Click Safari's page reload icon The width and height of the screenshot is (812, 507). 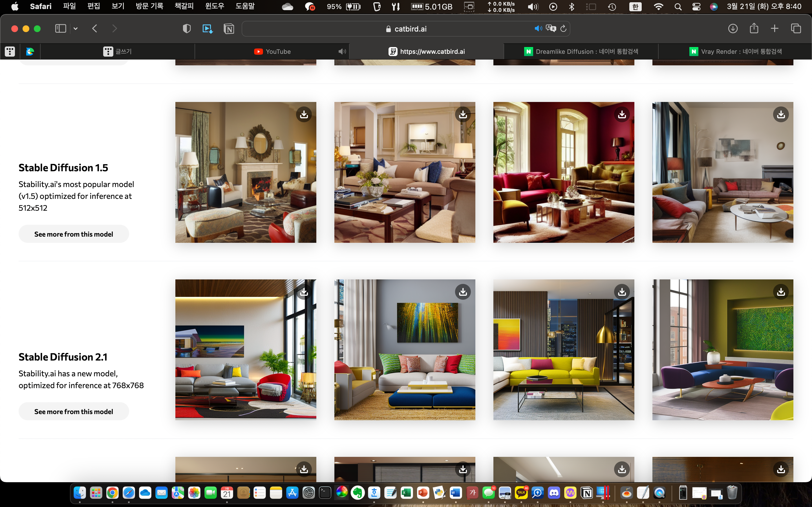click(x=563, y=29)
